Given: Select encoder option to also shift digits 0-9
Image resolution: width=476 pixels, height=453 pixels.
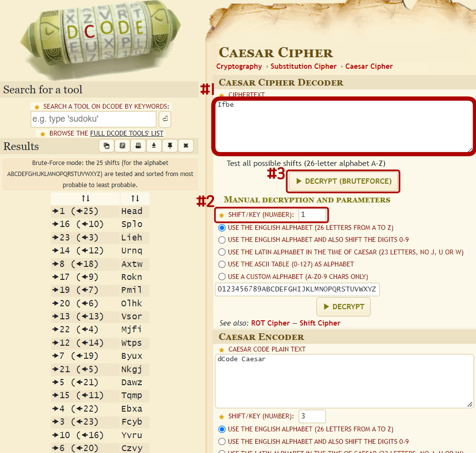Looking at the screenshot, I should tap(222, 441).
